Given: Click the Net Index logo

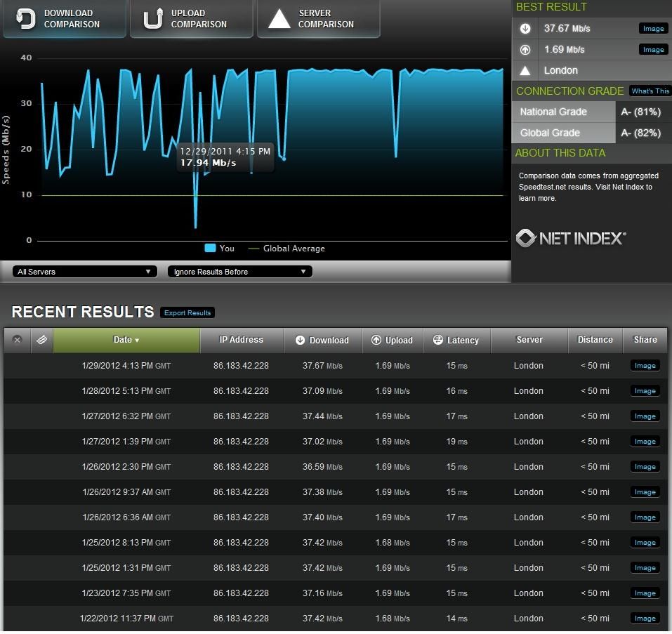Looking at the screenshot, I should coord(571,238).
